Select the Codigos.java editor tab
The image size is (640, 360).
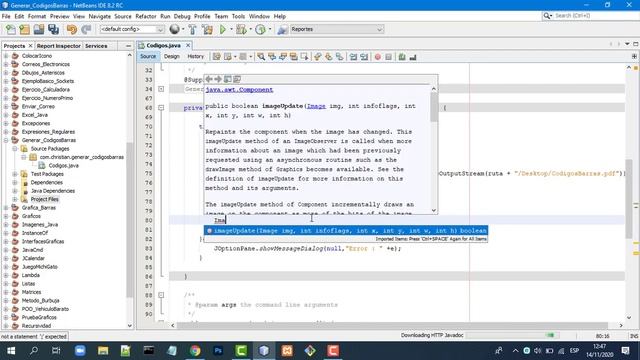click(163, 45)
